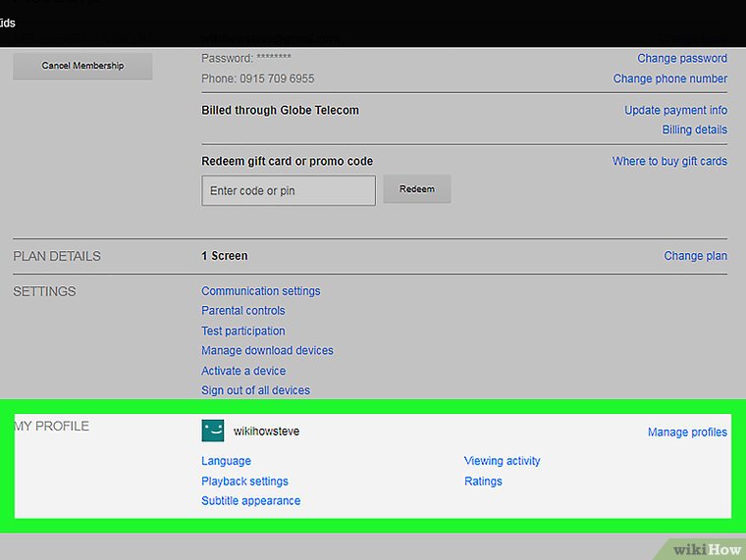This screenshot has height=560, width=746.
Task: Open Manage profiles link
Action: pos(687,433)
